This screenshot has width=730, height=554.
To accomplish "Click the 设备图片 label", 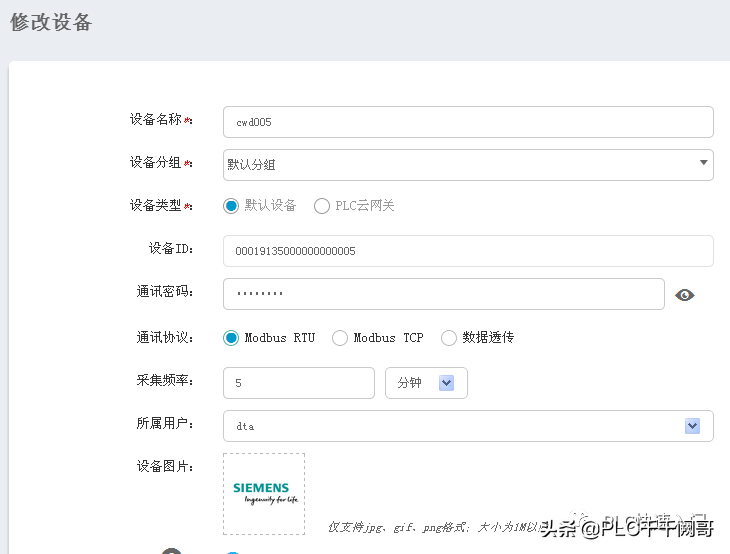I will (x=164, y=466).
